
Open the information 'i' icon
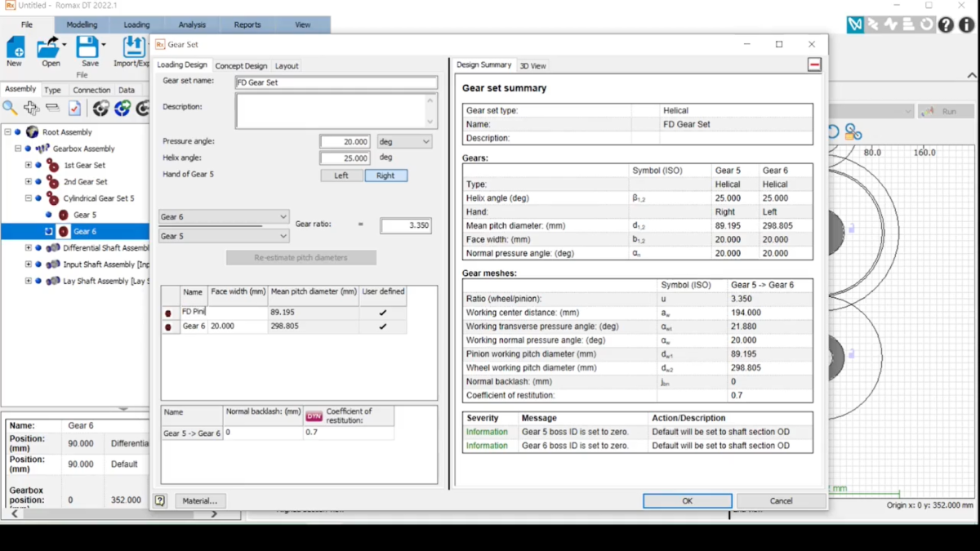(x=965, y=25)
